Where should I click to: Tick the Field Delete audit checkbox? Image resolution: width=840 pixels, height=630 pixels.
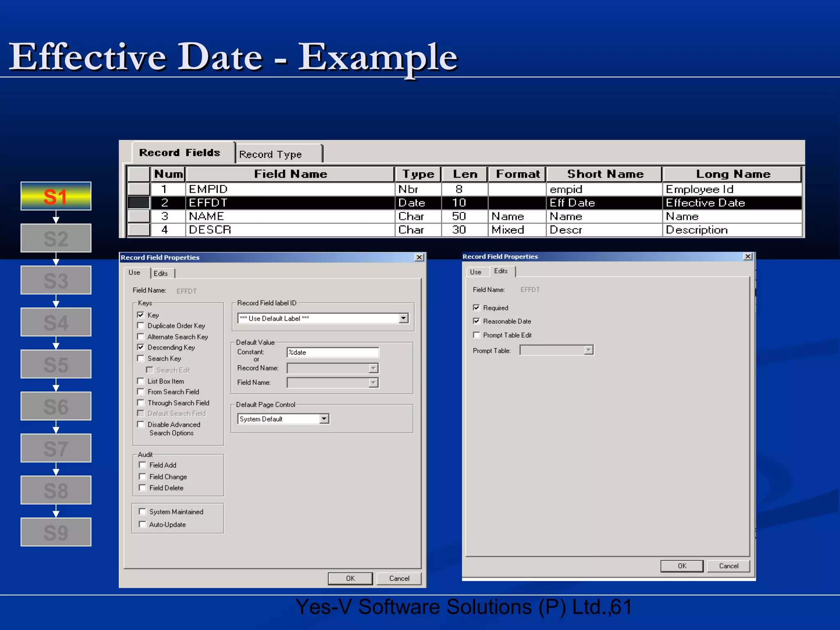(142, 487)
